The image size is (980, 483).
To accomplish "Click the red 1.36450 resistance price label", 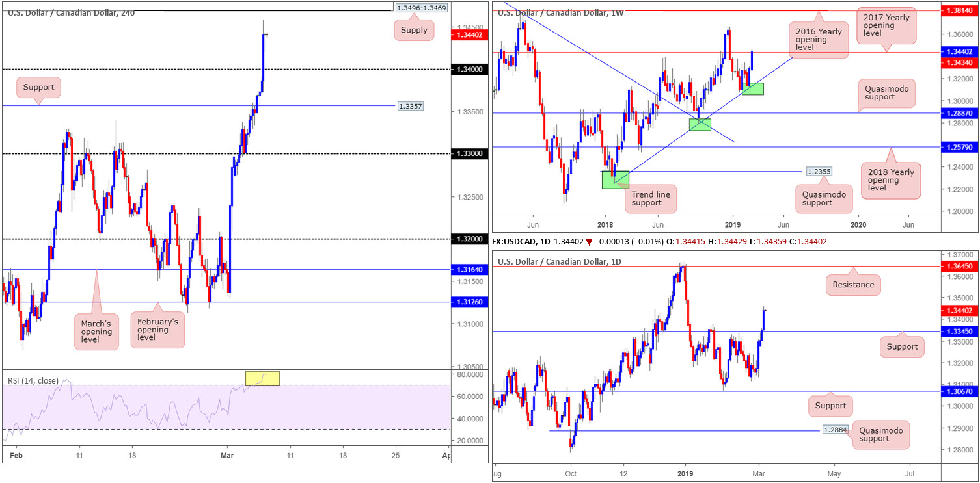I will [x=960, y=266].
